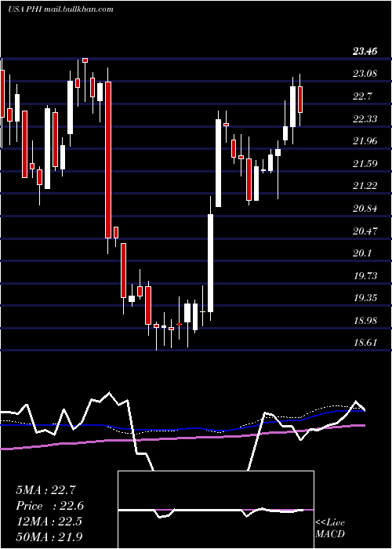Click inside the MACD inset chart box
The image size is (392, 549).
pyautogui.click(x=216, y=510)
